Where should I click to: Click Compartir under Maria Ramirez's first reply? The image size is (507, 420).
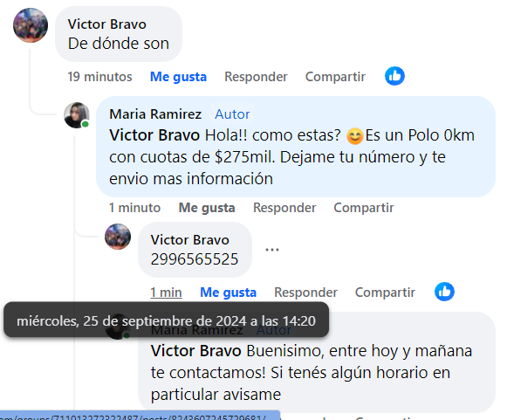(364, 208)
